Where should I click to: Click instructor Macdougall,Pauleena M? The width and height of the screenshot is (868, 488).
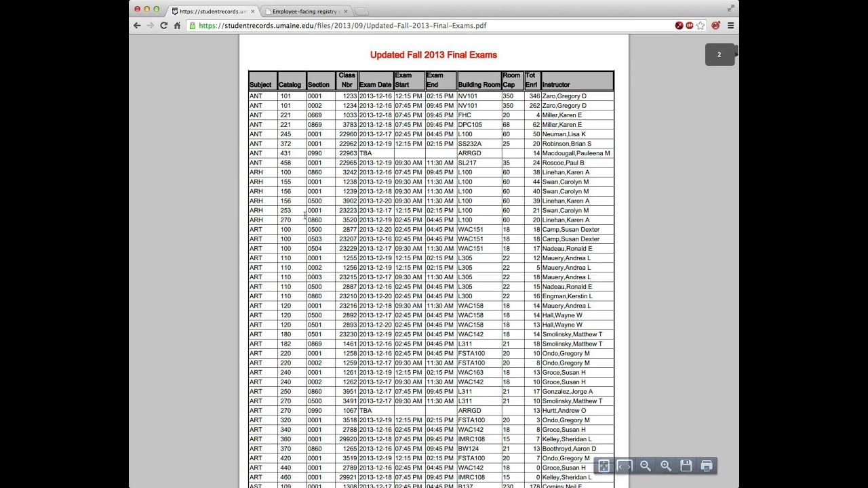tap(576, 153)
